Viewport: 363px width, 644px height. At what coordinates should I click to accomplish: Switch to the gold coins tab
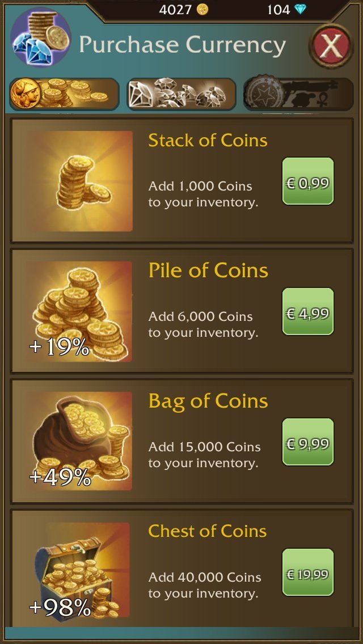point(65,94)
